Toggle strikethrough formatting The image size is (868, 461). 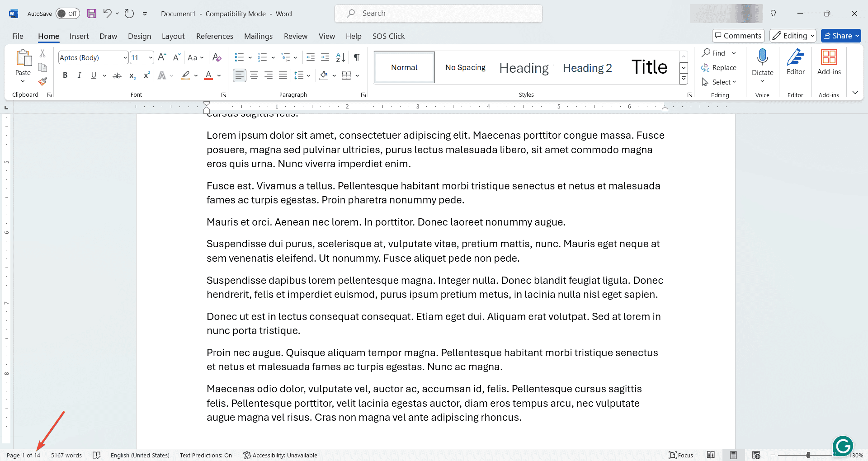click(117, 75)
